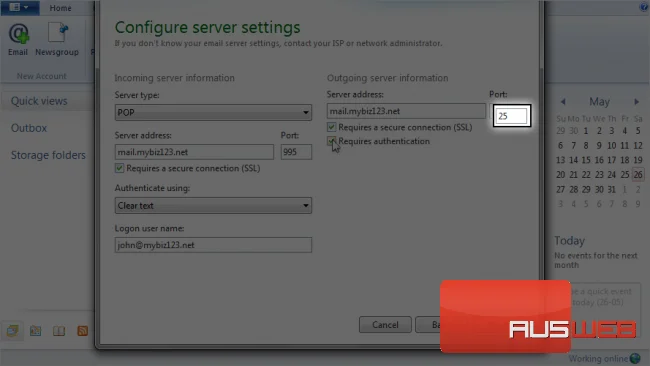Open the Contacts book icon at bottom left

59,331
